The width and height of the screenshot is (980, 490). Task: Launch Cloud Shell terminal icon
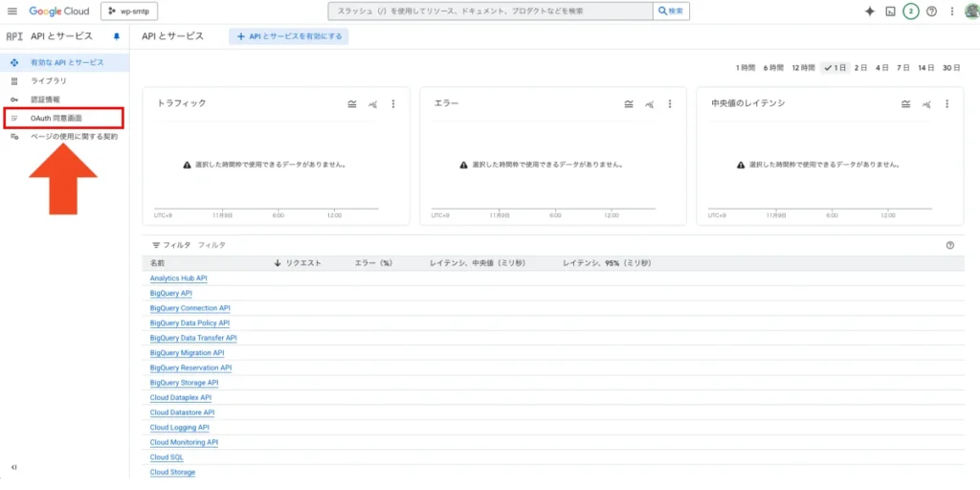(x=890, y=11)
